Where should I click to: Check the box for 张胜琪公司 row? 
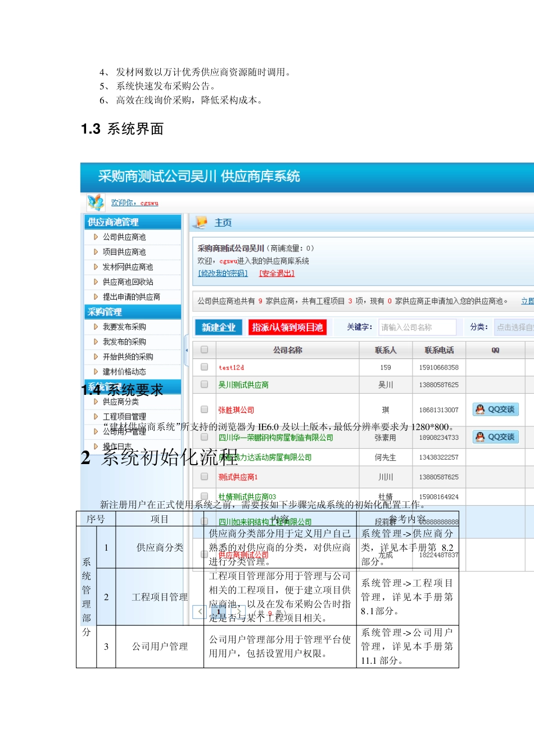[x=205, y=410]
